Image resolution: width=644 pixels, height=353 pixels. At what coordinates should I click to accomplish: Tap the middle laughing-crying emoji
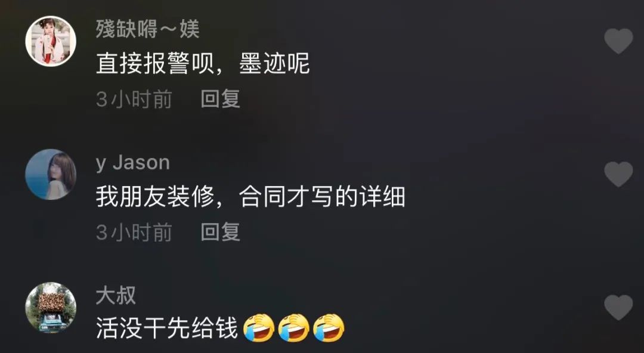pos(294,327)
